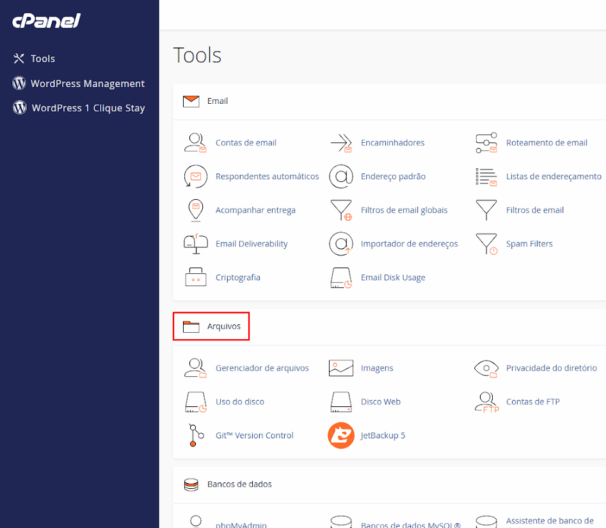Click the JetBackup 5 orange icon
The height and width of the screenshot is (528, 606).
[342, 435]
